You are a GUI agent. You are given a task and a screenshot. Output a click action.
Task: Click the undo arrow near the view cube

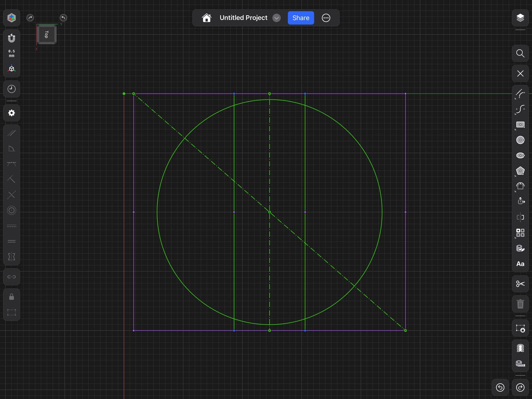[63, 18]
